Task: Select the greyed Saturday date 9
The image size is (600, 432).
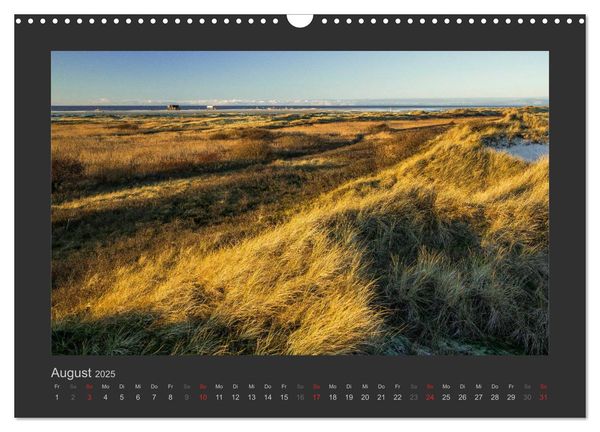Action: click(x=187, y=397)
